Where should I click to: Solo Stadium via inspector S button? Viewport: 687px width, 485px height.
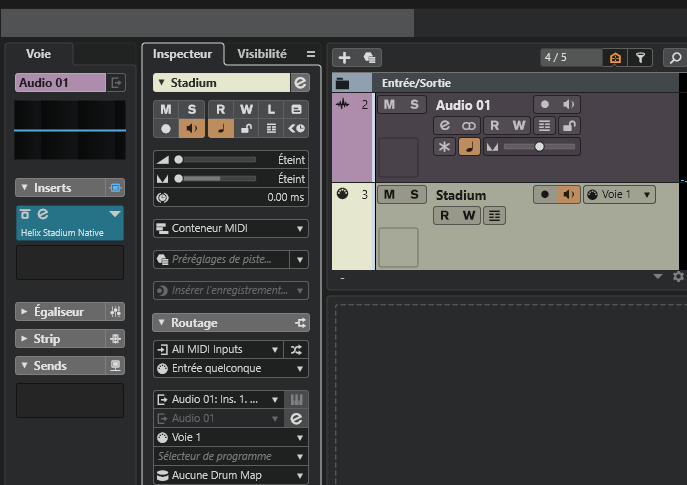pyautogui.click(x=192, y=109)
